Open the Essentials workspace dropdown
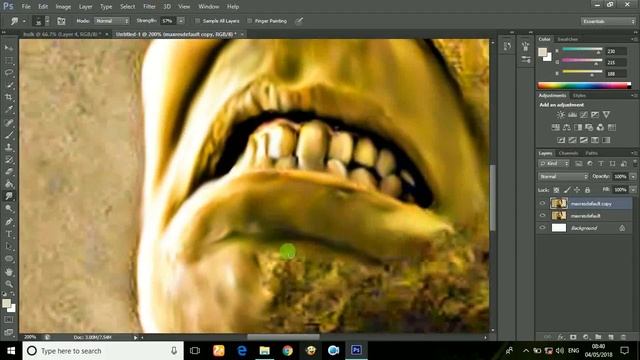The image size is (640, 360). [608, 21]
